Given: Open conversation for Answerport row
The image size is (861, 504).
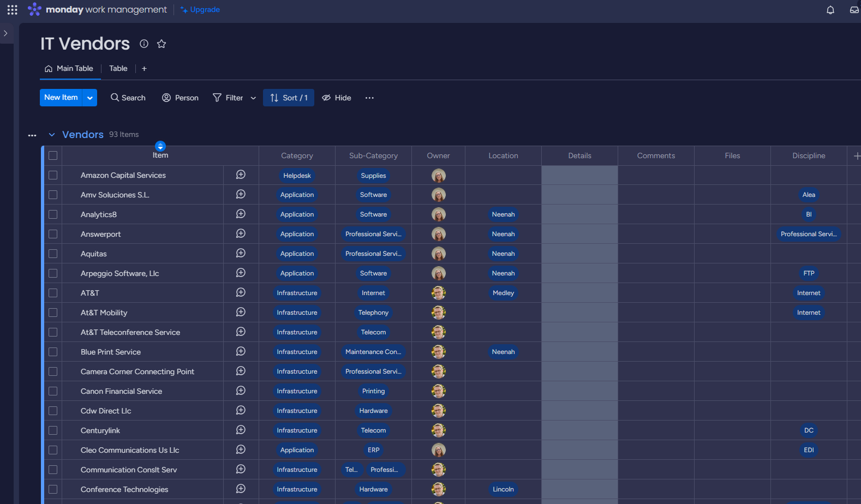Looking at the screenshot, I should [241, 233].
